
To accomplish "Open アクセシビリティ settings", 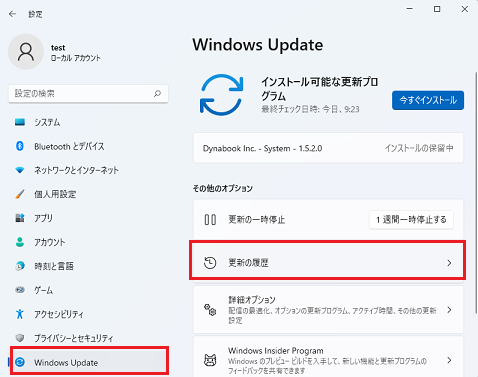I will 88,314.
